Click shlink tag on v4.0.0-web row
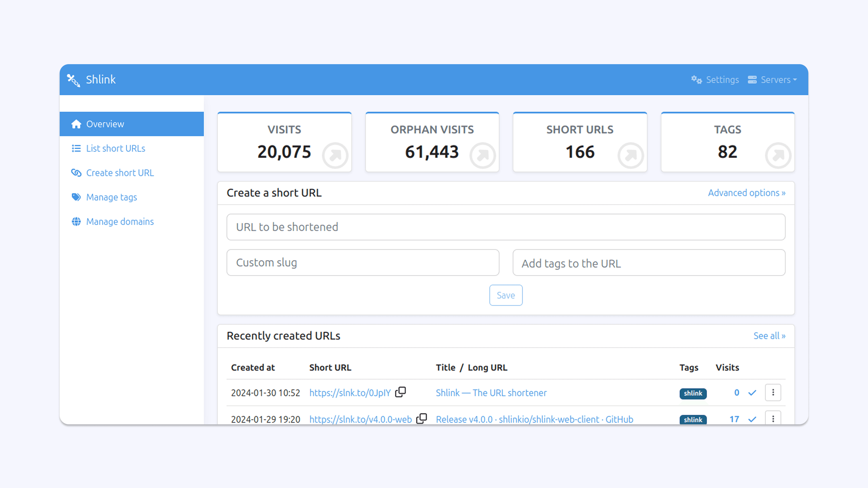 pyautogui.click(x=693, y=420)
